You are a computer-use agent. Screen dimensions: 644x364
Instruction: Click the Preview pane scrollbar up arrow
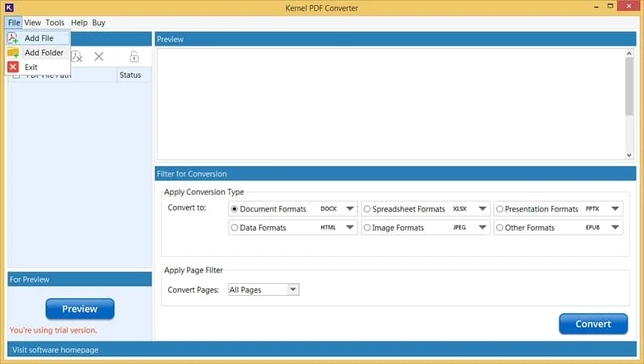629,53
